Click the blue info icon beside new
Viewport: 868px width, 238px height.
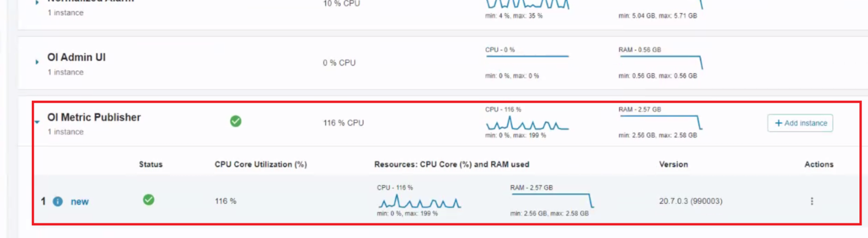58,201
